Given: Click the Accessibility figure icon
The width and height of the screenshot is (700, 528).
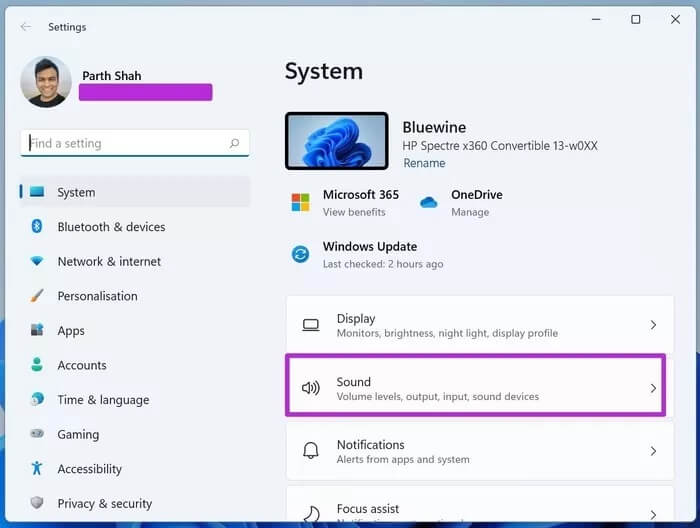Looking at the screenshot, I should tap(37, 468).
